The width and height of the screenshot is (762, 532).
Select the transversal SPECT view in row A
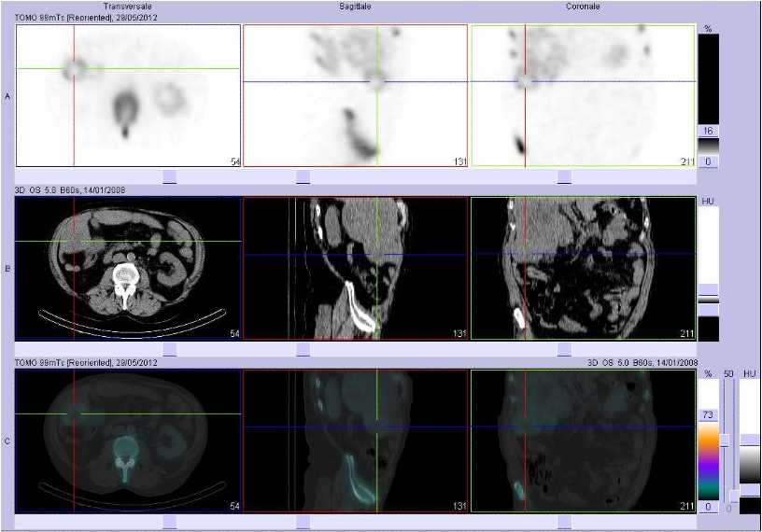coord(128,96)
